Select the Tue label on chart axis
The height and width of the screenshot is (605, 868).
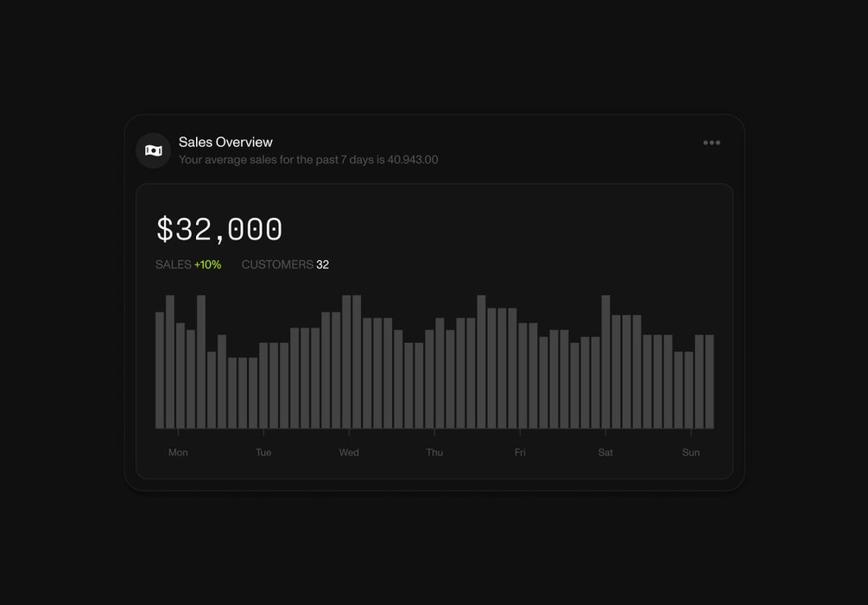click(263, 452)
